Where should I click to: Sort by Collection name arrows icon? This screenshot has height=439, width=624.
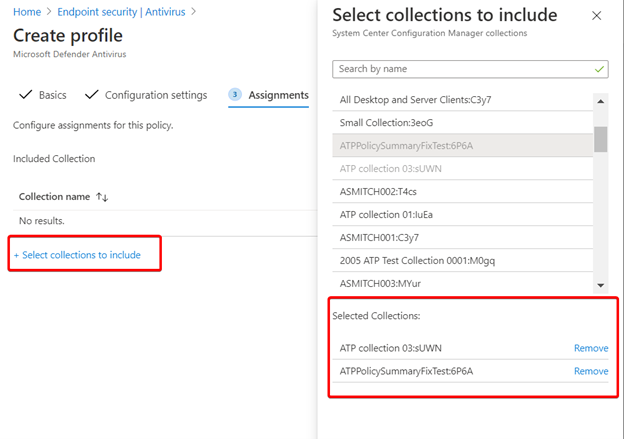(102, 197)
